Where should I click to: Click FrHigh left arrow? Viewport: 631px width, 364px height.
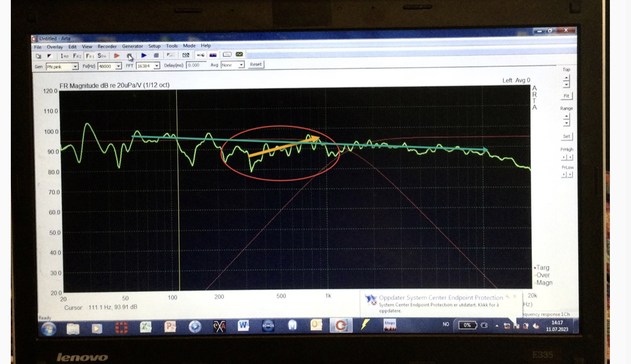[x=564, y=157]
